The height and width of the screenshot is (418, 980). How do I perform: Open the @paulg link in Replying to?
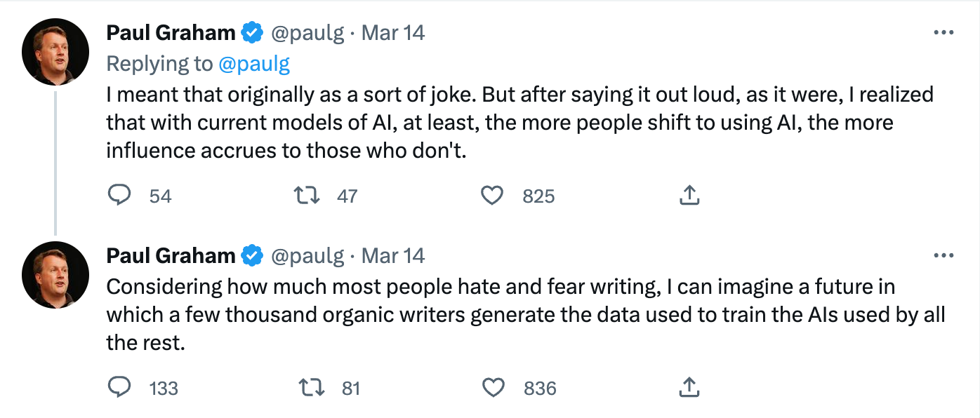pyautogui.click(x=254, y=64)
